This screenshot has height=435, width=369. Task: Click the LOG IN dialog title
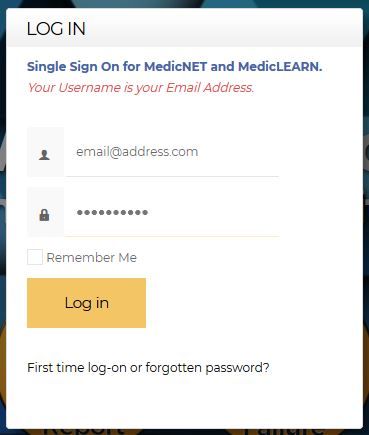click(56, 29)
